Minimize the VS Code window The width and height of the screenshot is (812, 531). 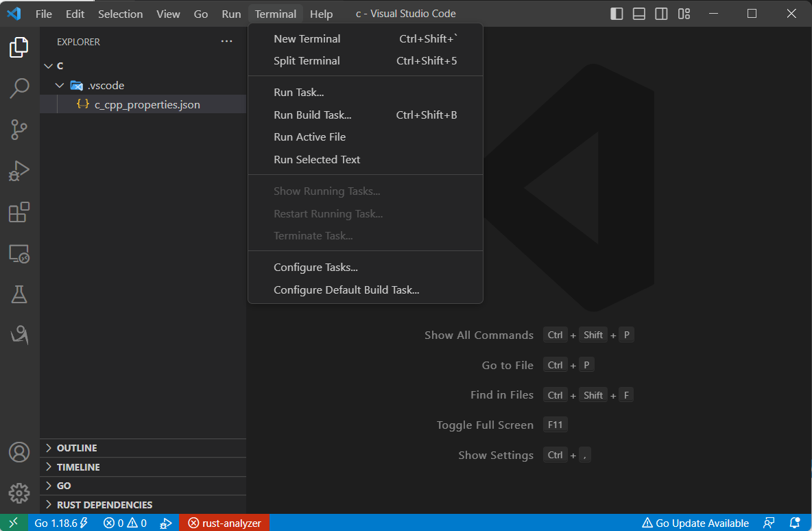713,14
